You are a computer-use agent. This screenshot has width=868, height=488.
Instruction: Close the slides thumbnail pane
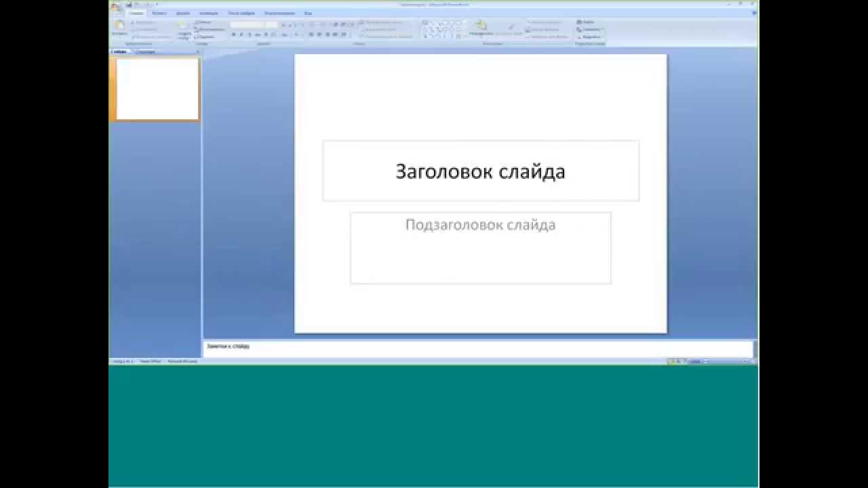point(197,52)
